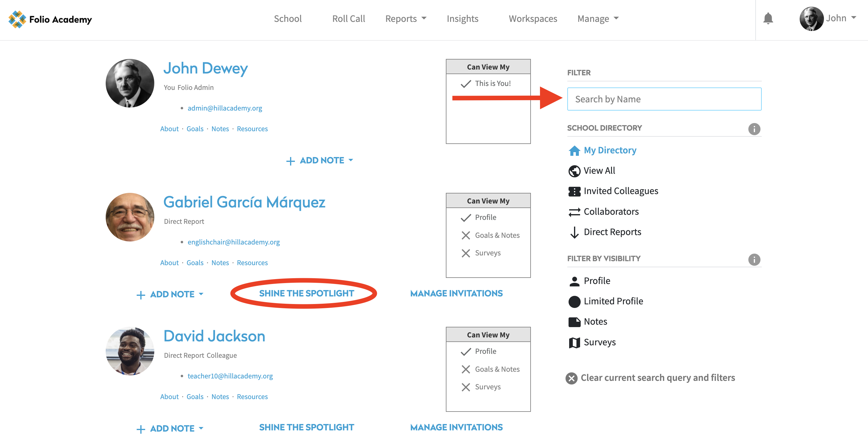
Task: Expand the Reports dropdown menu
Action: pos(405,19)
